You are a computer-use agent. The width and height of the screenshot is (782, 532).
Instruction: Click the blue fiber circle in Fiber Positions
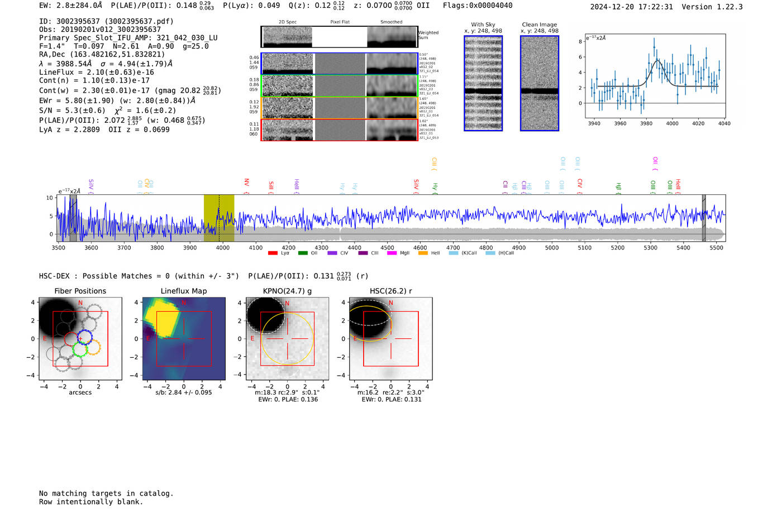[x=84, y=337]
